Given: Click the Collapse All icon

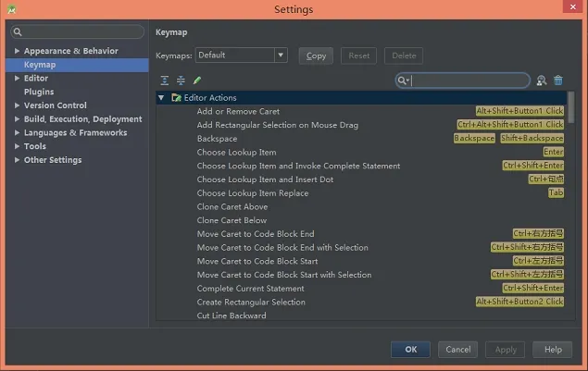Looking at the screenshot, I should 181,80.
